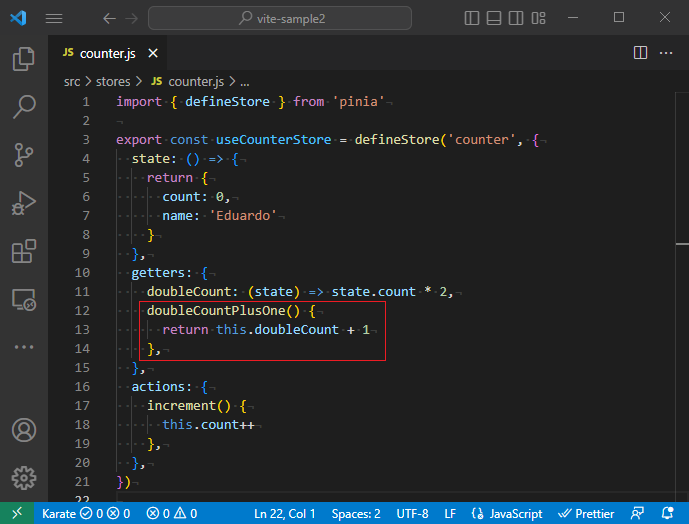This screenshot has height=524, width=689.
Task: Click 'return this.doubleCount + 1' on line 13
Action: click(266, 330)
